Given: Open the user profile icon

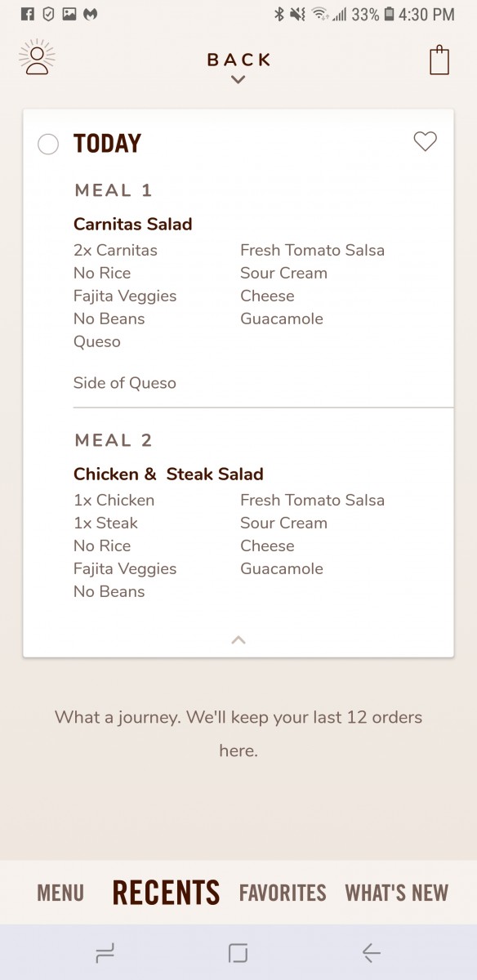Looking at the screenshot, I should (x=37, y=58).
